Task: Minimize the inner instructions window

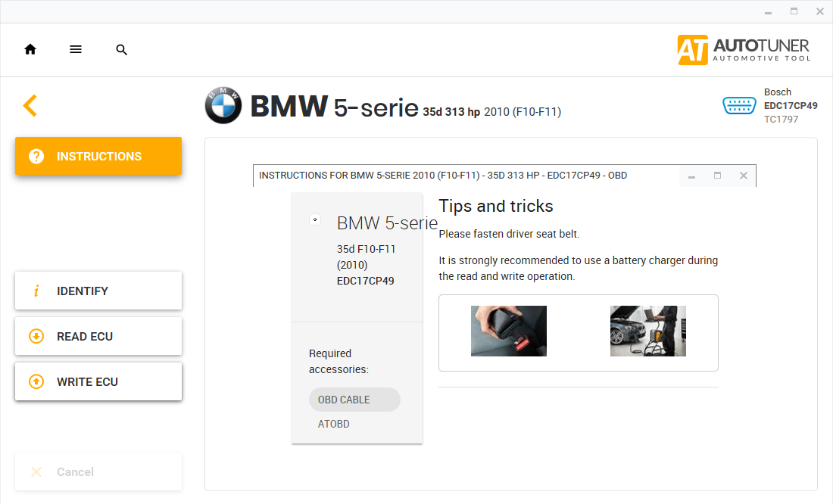Action: coord(691,176)
